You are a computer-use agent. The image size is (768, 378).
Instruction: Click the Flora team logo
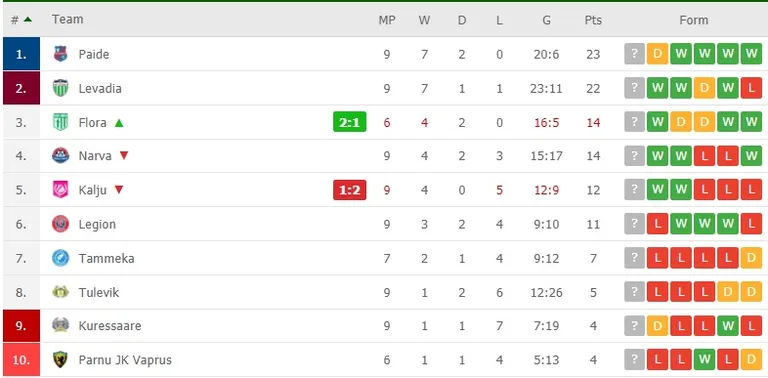coord(60,122)
